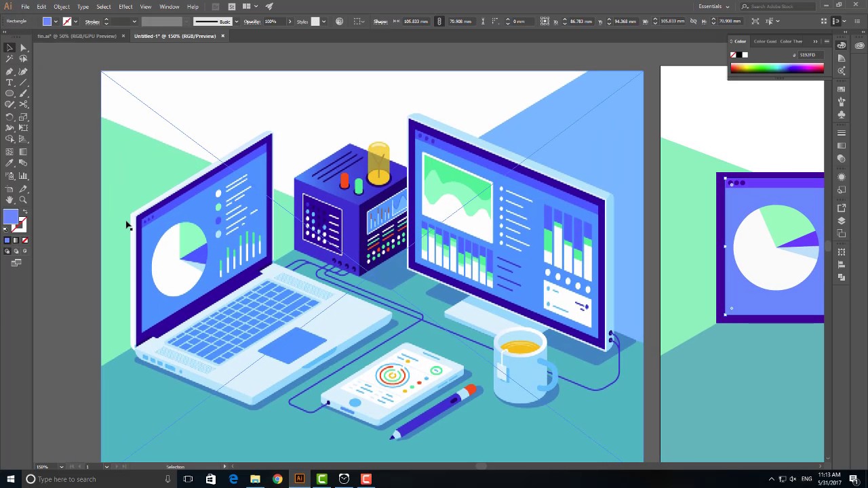The height and width of the screenshot is (488, 868).
Task: Open the Bridge (Br) icon
Action: 216,7
